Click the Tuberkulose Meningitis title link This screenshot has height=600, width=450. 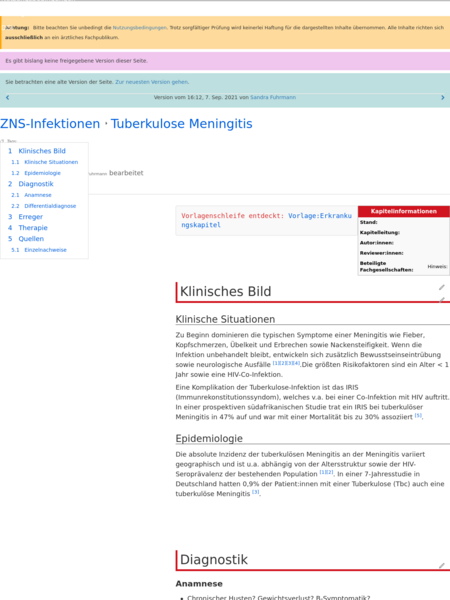(x=182, y=124)
